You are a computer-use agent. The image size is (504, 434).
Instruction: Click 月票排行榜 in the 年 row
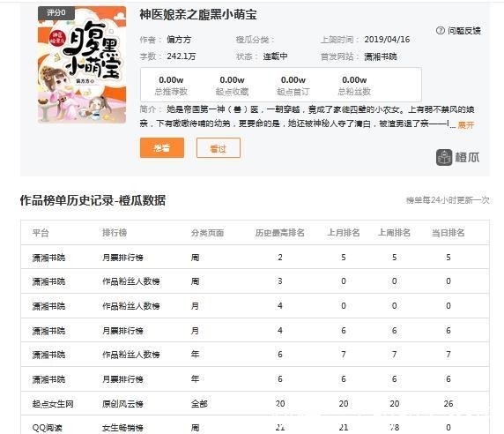(122, 379)
